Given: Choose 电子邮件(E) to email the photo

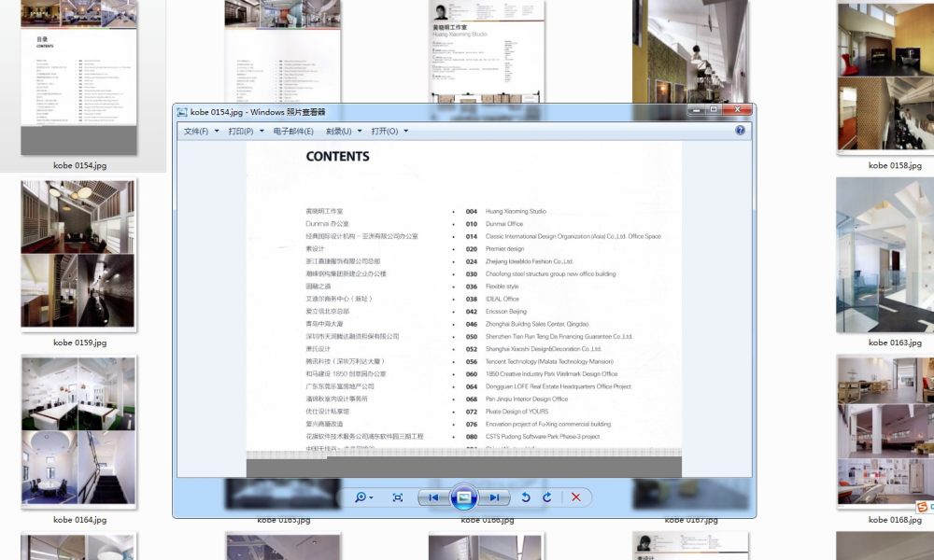Looking at the screenshot, I should click(293, 131).
